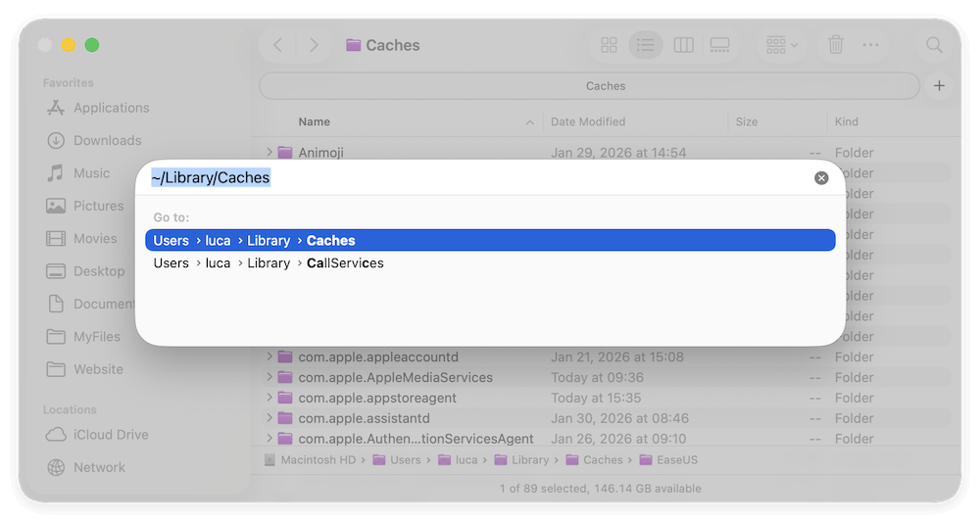The height and width of the screenshot is (521, 980).
Task: Select the com.apple.assistantd row
Action: click(605, 418)
